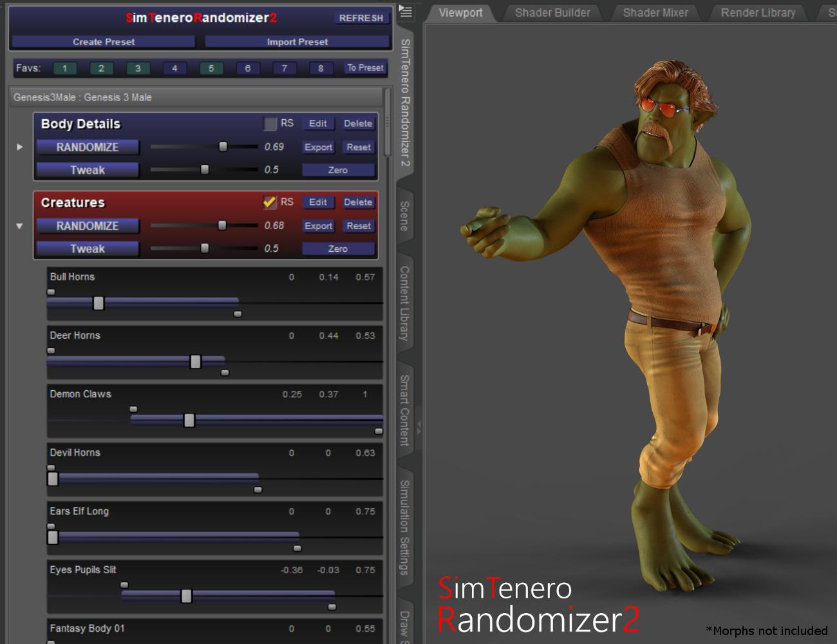
Task: Open the Shader Mixer tab
Action: (655, 12)
